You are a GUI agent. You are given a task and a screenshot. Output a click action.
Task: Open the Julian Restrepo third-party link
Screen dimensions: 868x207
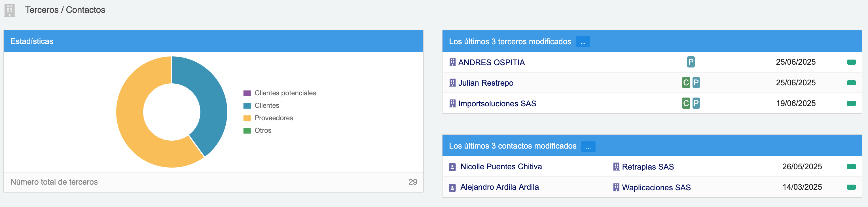(x=486, y=83)
